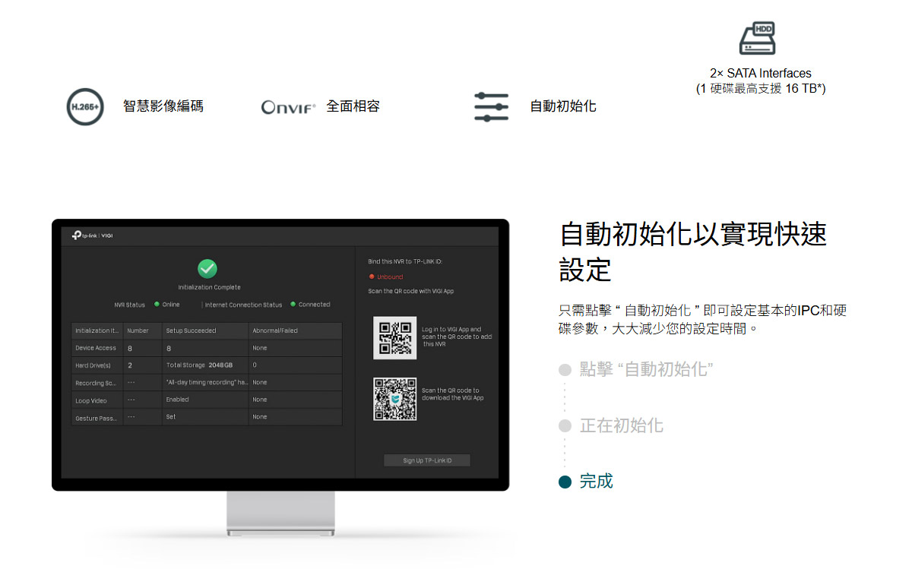This screenshot has height=588, width=912.
Task: Click the Abnormal/Failed column header
Action: click(x=275, y=330)
